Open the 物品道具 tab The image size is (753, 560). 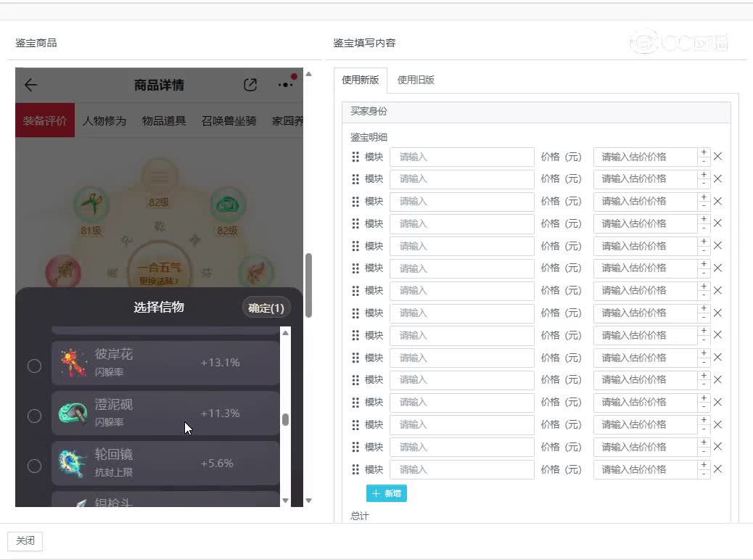pyautogui.click(x=164, y=120)
